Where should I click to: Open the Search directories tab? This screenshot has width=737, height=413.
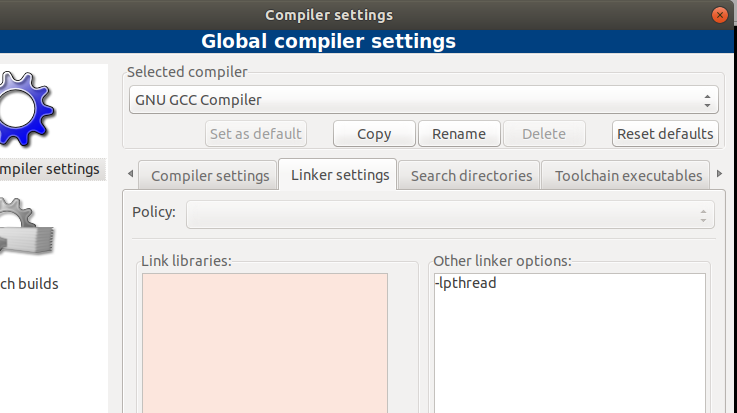469,175
